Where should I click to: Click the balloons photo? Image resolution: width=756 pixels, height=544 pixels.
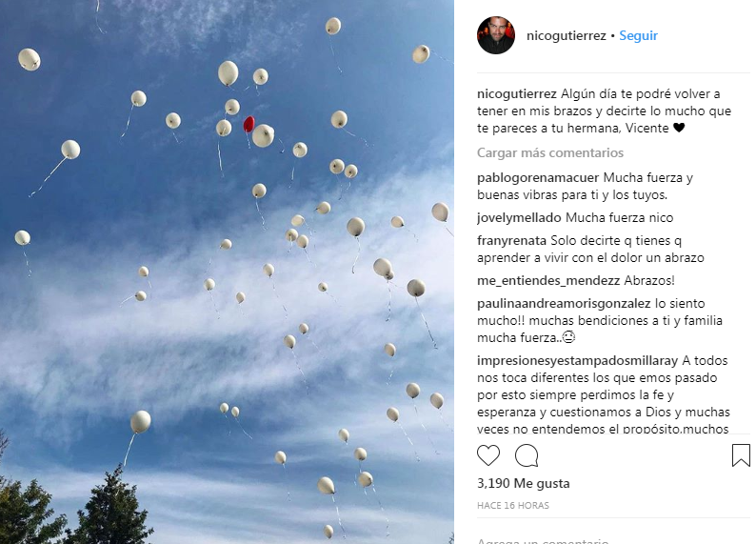click(x=227, y=272)
